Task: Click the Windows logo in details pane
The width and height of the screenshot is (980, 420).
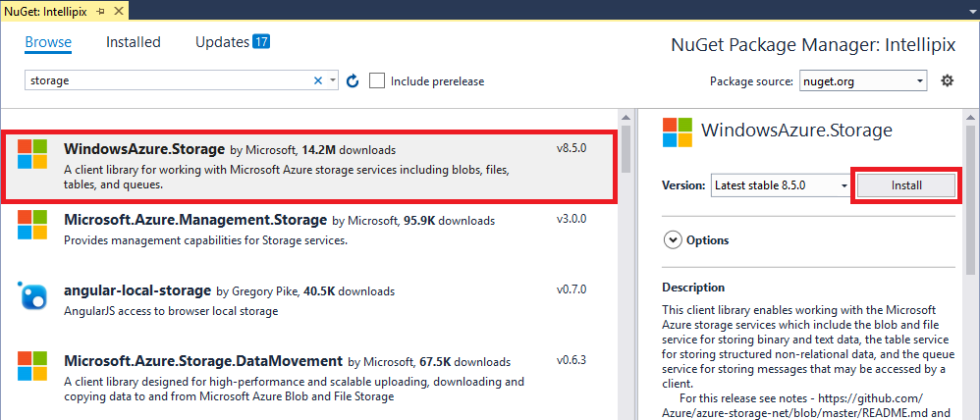Action: [x=678, y=131]
